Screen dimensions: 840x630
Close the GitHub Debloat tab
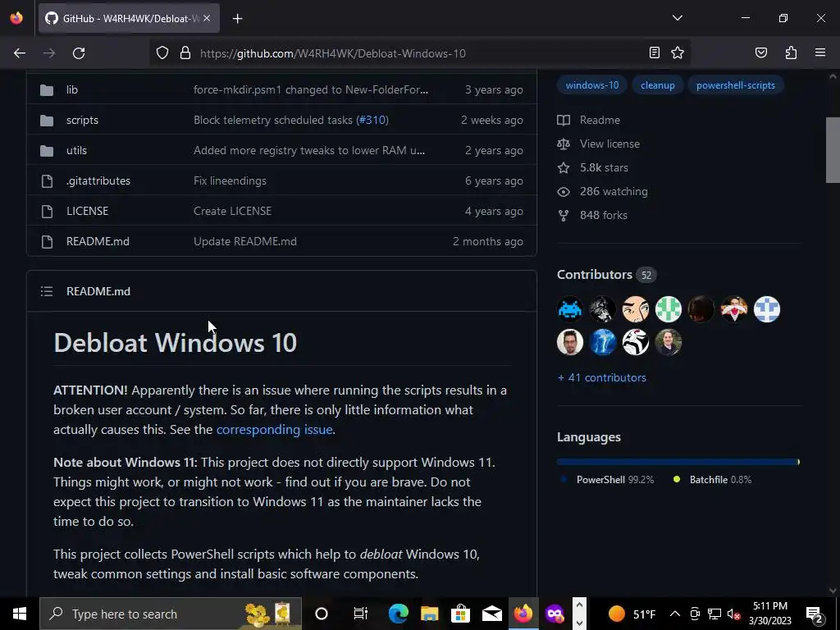[x=207, y=19]
